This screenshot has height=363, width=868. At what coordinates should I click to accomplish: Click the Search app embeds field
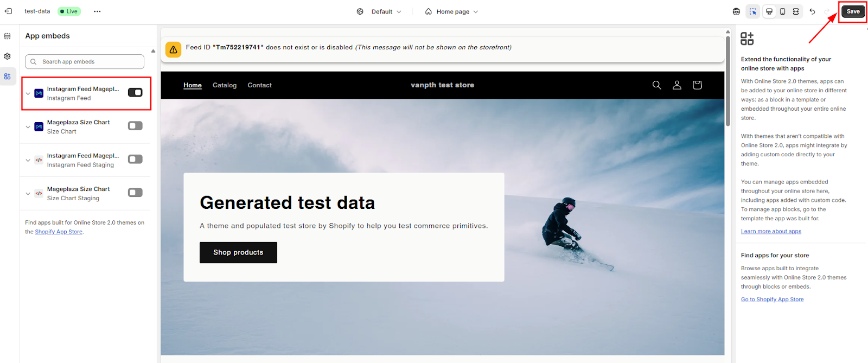[85, 62]
